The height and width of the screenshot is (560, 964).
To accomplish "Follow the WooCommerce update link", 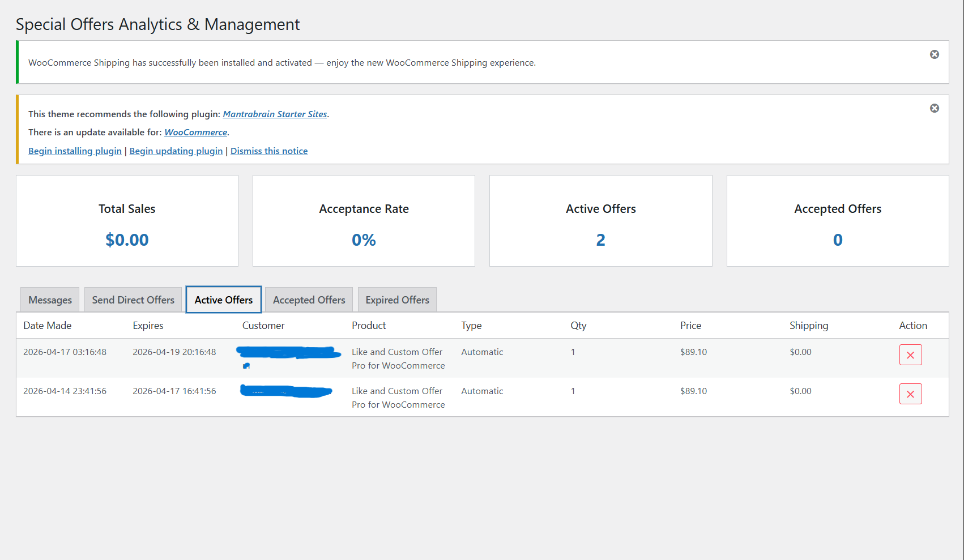I will [x=195, y=132].
